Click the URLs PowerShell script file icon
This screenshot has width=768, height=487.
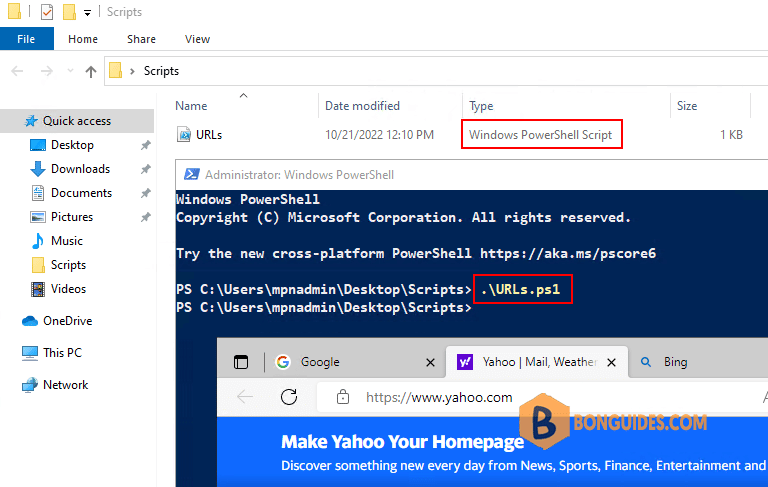pyautogui.click(x=184, y=134)
